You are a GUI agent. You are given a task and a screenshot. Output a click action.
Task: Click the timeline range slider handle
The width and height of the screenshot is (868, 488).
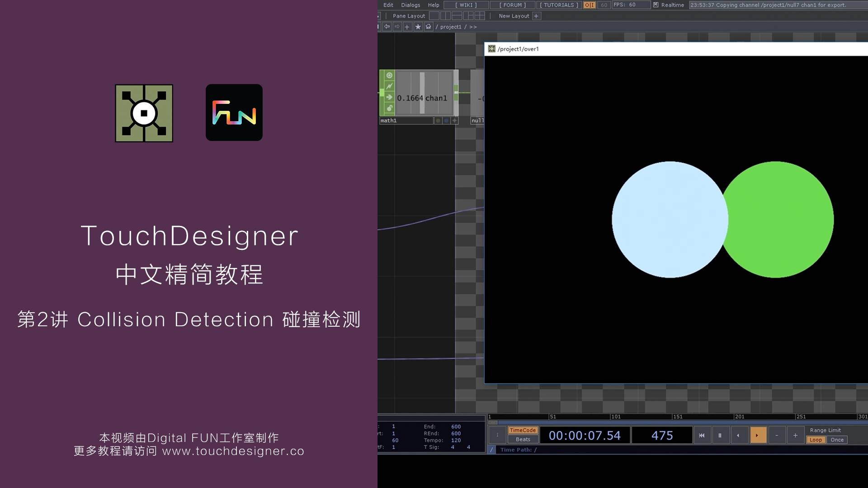point(493,422)
